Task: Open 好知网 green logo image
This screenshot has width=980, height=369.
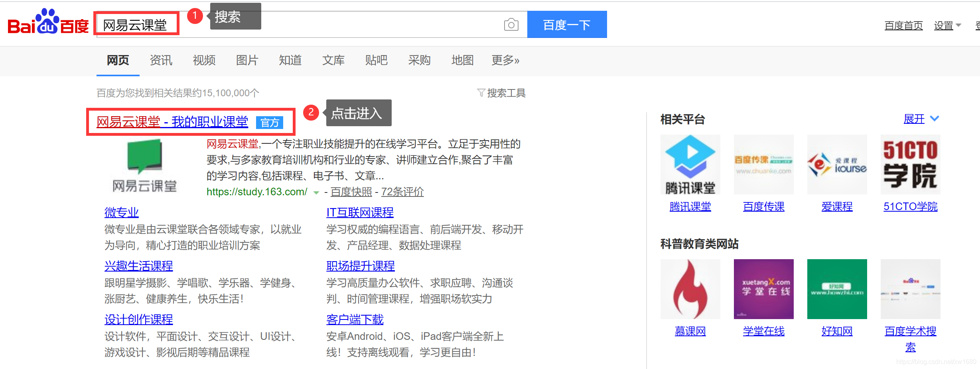Action: pyautogui.click(x=837, y=289)
